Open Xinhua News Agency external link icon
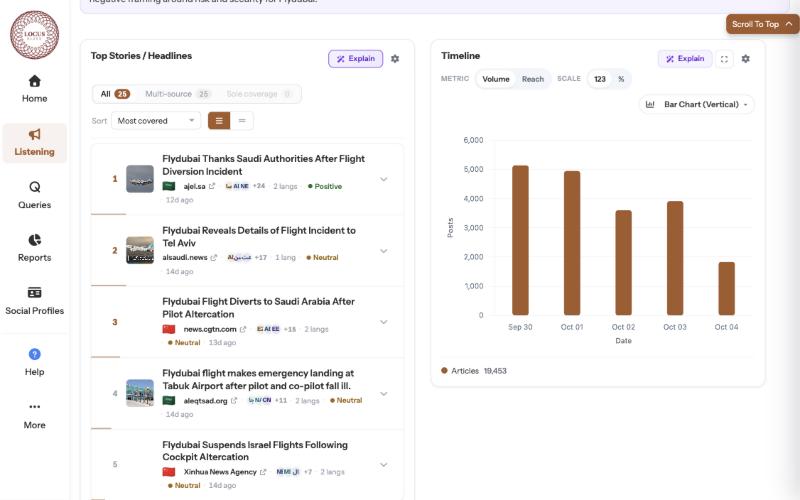The image size is (800, 500). pyautogui.click(x=263, y=472)
